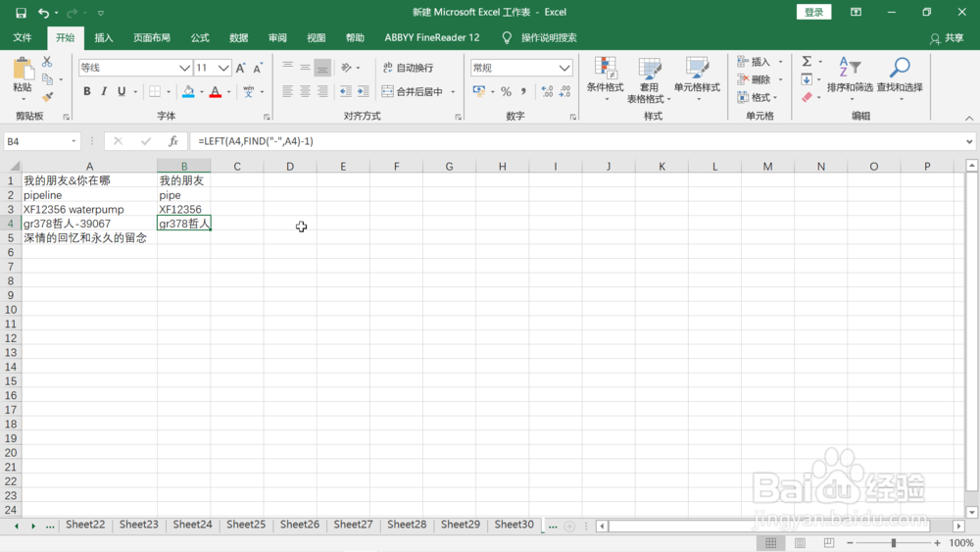Viewport: 980px width, 552px height.
Task: Switch to the Data tab
Action: tap(239, 37)
